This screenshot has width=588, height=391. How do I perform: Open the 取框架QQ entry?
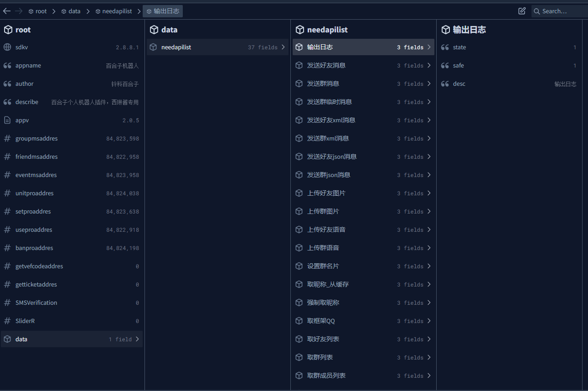coord(363,321)
